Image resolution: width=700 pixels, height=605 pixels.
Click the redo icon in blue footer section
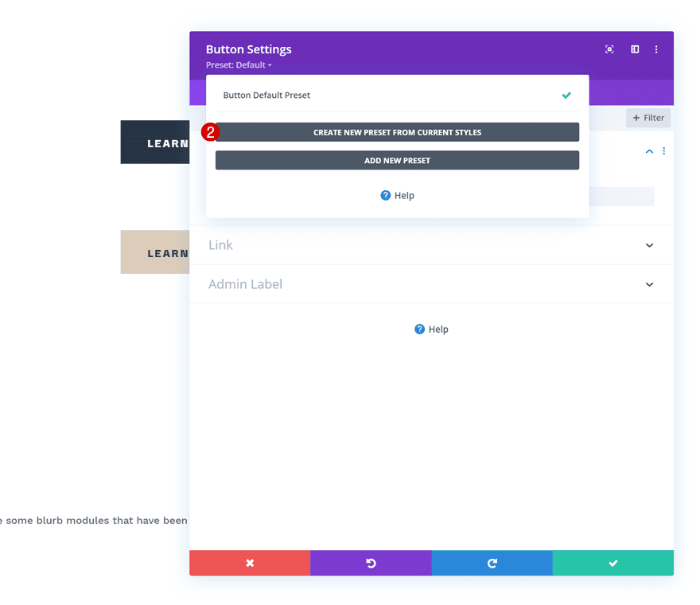[x=492, y=563]
